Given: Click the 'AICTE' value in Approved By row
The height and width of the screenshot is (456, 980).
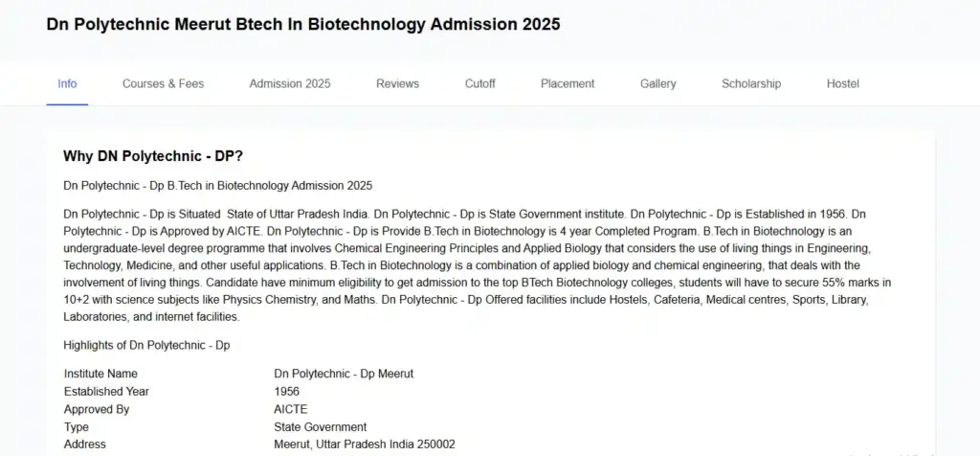Looking at the screenshot, I should click(x=291, y=409).
